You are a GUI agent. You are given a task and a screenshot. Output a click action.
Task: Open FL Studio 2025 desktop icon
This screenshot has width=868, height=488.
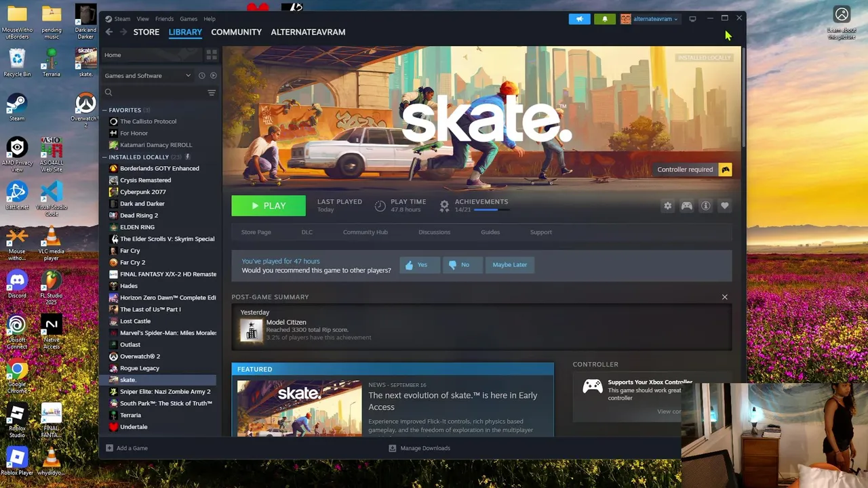(51, 287)
